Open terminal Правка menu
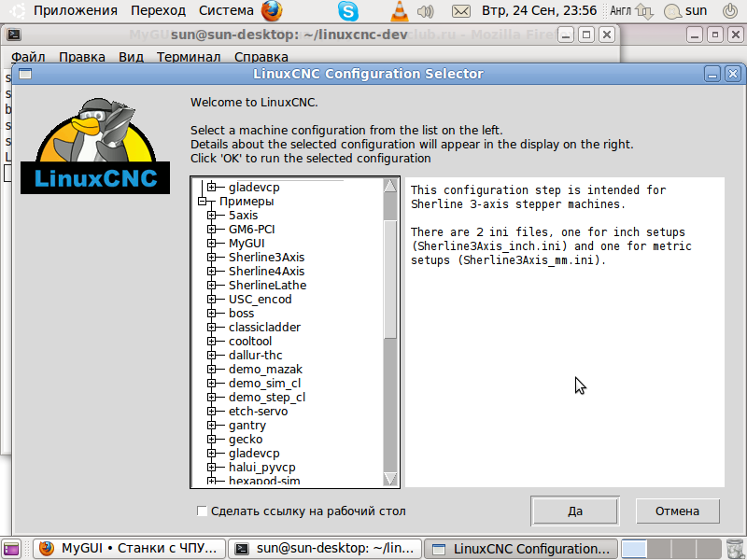The height and width of the screenshot is (560, 747). click(x=82, y=57)
